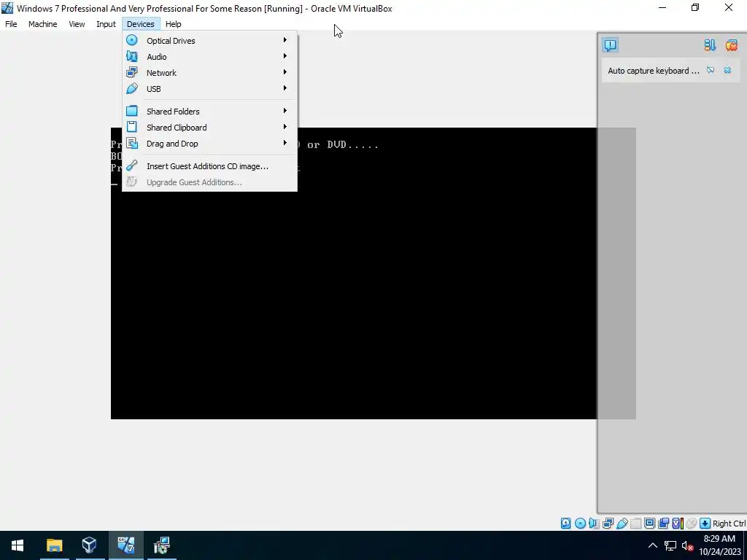This screenshot has width=747, height=560.
Task: Open File Explorer from the taskbar
Action: [x=54, y=545]
